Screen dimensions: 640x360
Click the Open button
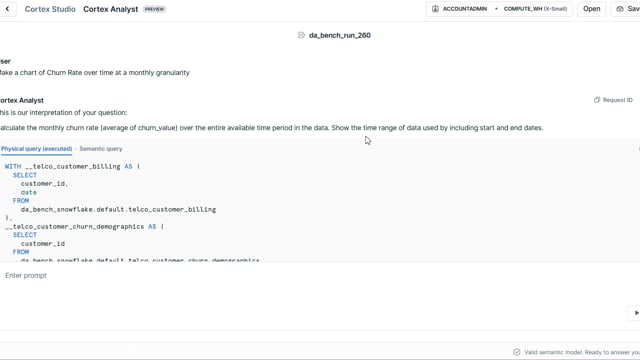coord(591,9)
